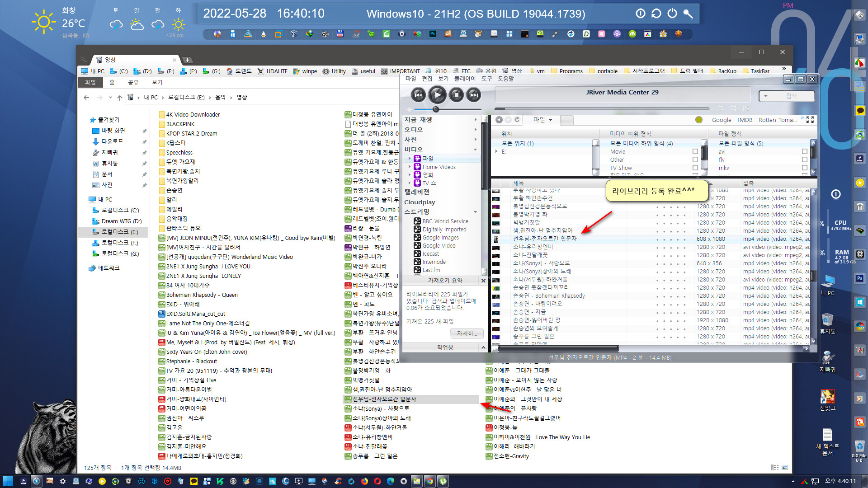Click the JRiver playback seek bar
This screenshot has height=488, width=868.
(602, 108)
